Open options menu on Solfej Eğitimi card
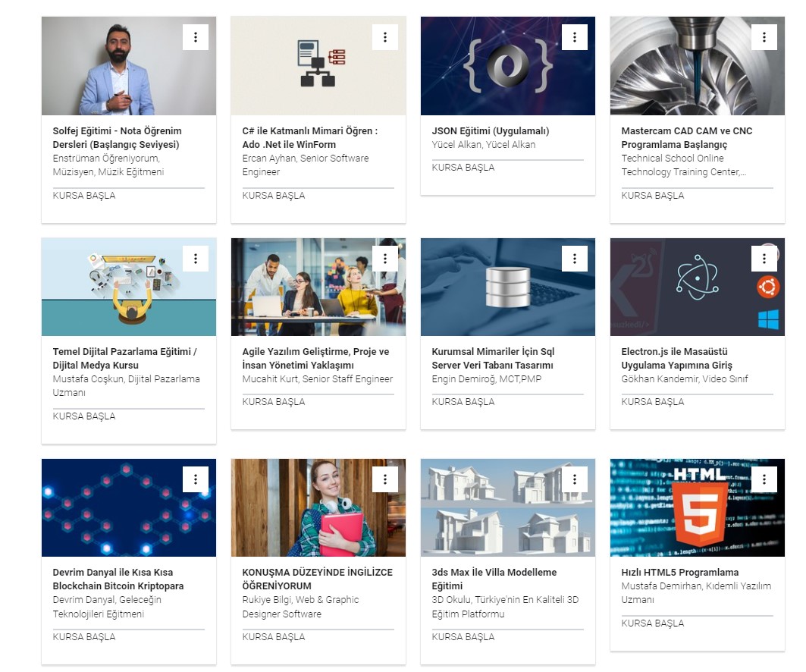 [196, 37]
